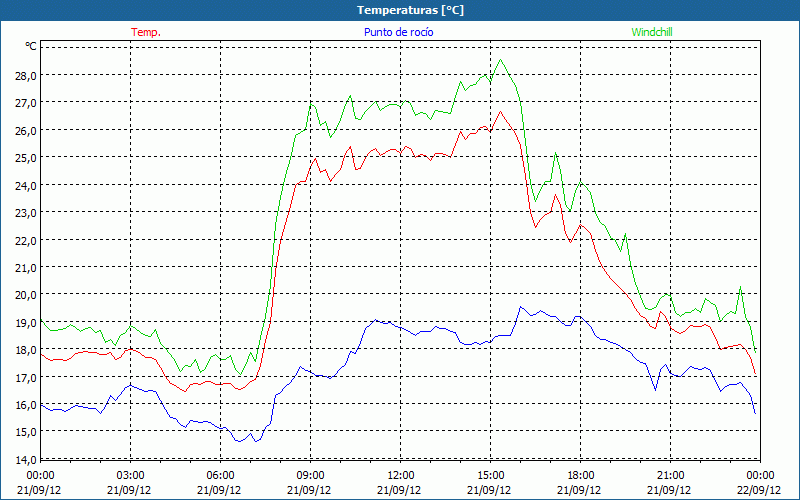The image size is (800, 500).
Task: Click the 22/09/12 date label
Action: (759, 490)
